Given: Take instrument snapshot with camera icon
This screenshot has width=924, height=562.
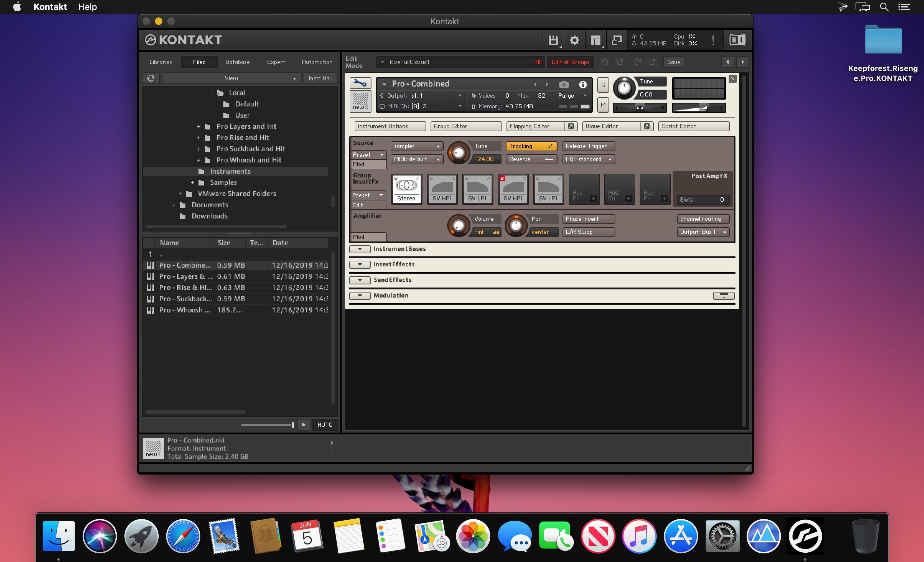Looking at the screenshot, I should (x=564, y=84).
